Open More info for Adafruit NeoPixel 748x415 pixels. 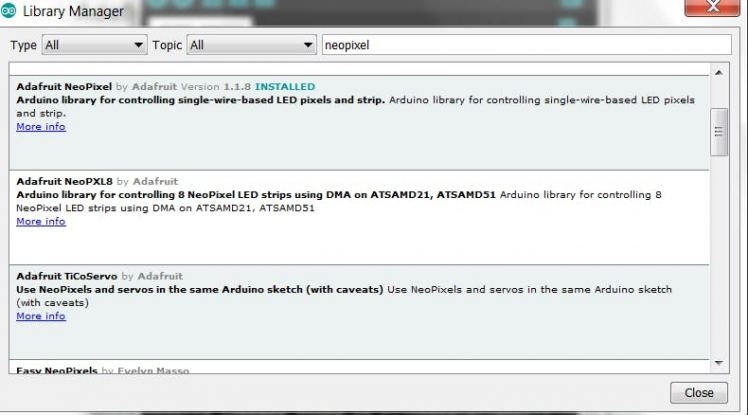coord(41,127)
